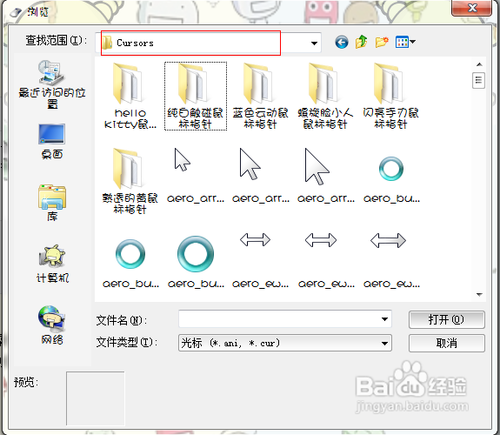This screenshot has height=435, width=500.
Task: Create a new folder
Action: coord(382,42)
